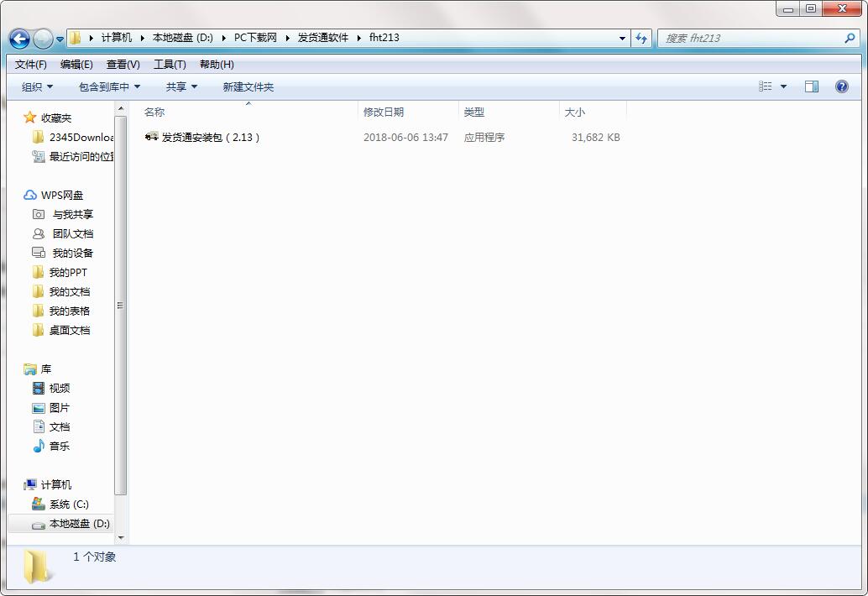Open the 文档 library in sidebar

pyautogui.click(x=57, y=426)
